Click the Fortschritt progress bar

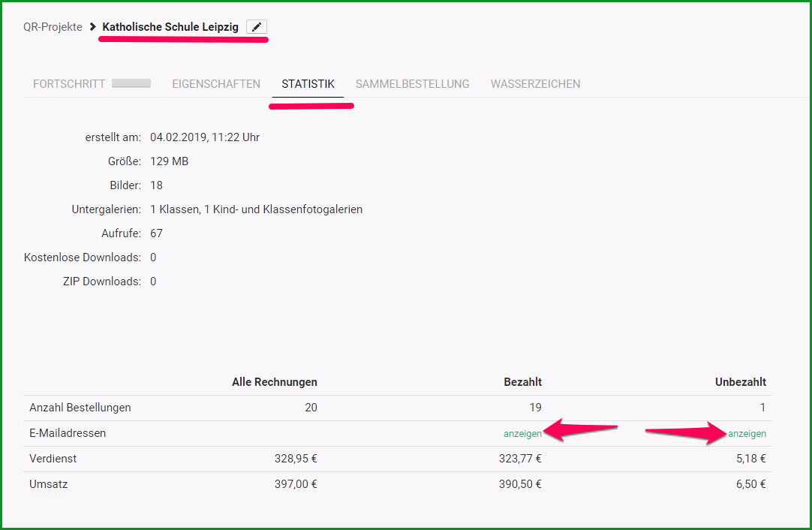click(131, 83)
